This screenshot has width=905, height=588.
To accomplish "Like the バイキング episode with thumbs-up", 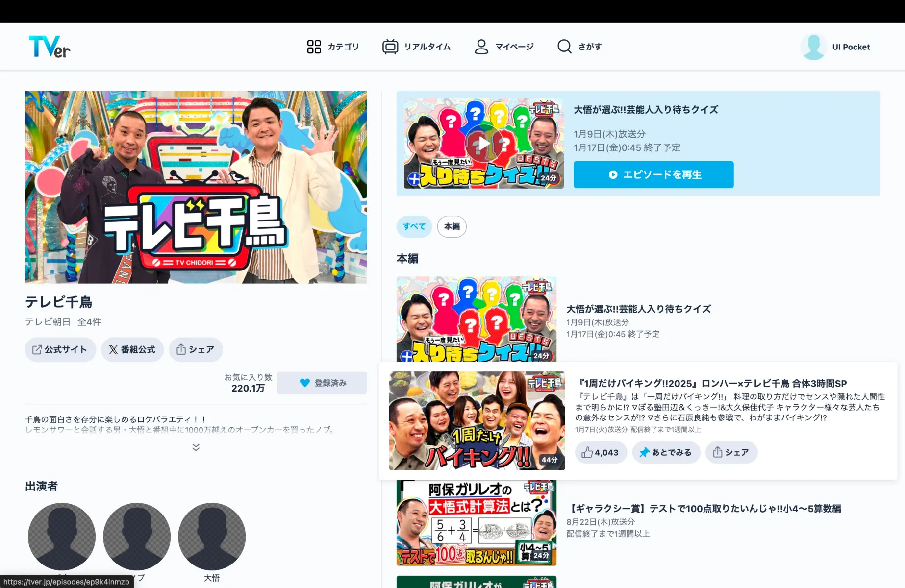I will [x=600, y=452].
